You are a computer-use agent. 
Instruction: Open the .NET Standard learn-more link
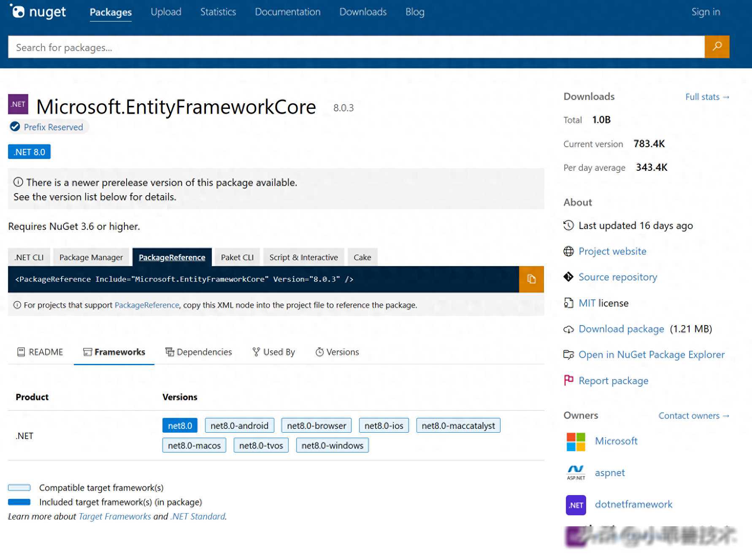coord(198,516)
